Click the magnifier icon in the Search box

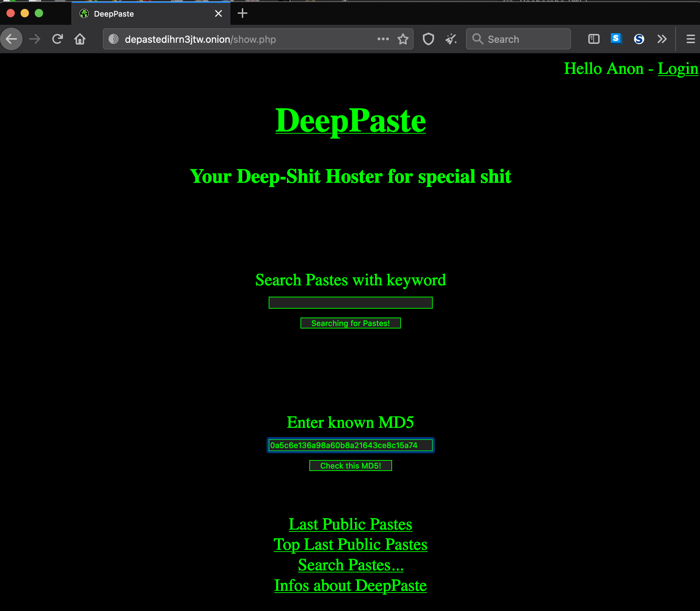478,39
